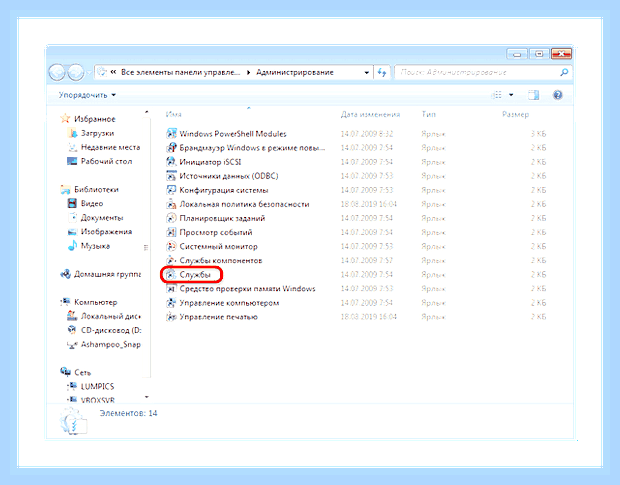The image size is (620, 485).
Task: Click the arrow before Администрирование in the breadcrumb
Action: 248,72
